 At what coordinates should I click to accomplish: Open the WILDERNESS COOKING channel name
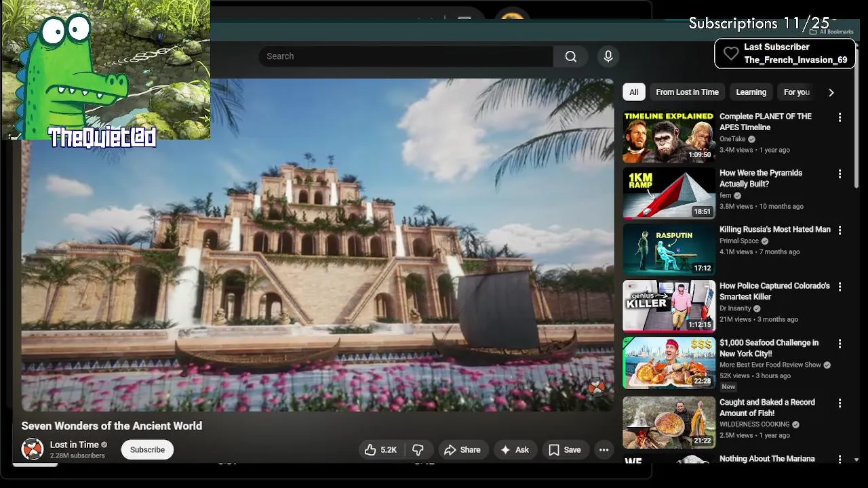(754, 424)
